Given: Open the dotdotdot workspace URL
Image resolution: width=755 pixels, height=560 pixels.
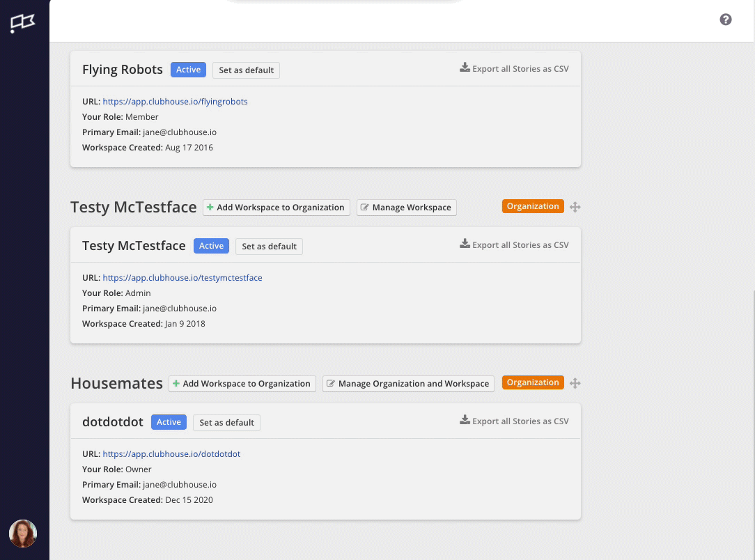Looking at the screenshot, I should (x=171, y=453).
